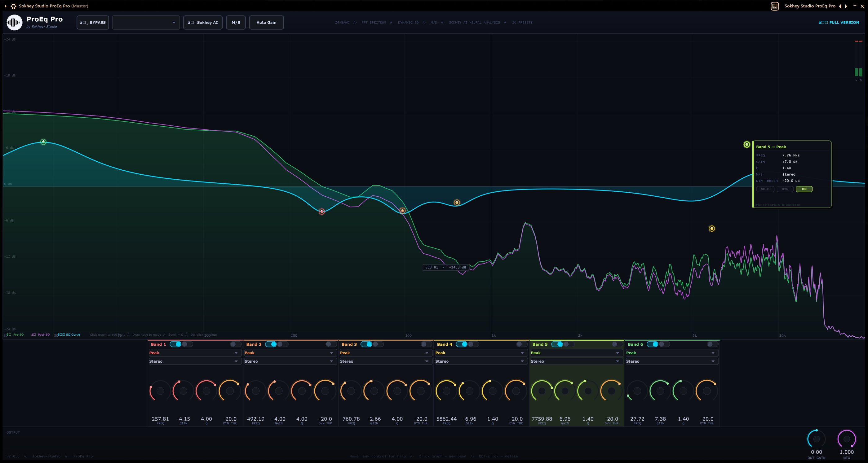Click the OUT GAIN knob

tap(816, 439)
